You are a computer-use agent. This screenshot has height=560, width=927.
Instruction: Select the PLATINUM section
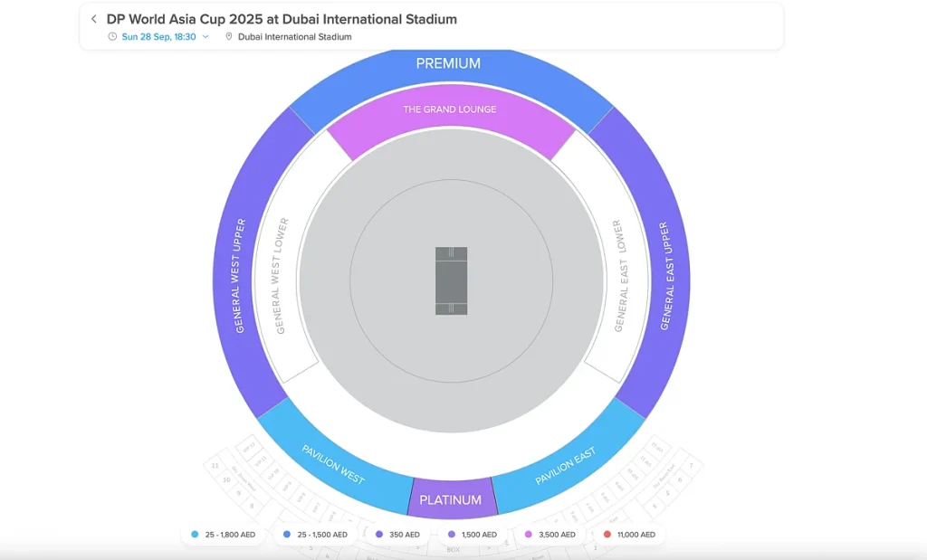(450, 498)
